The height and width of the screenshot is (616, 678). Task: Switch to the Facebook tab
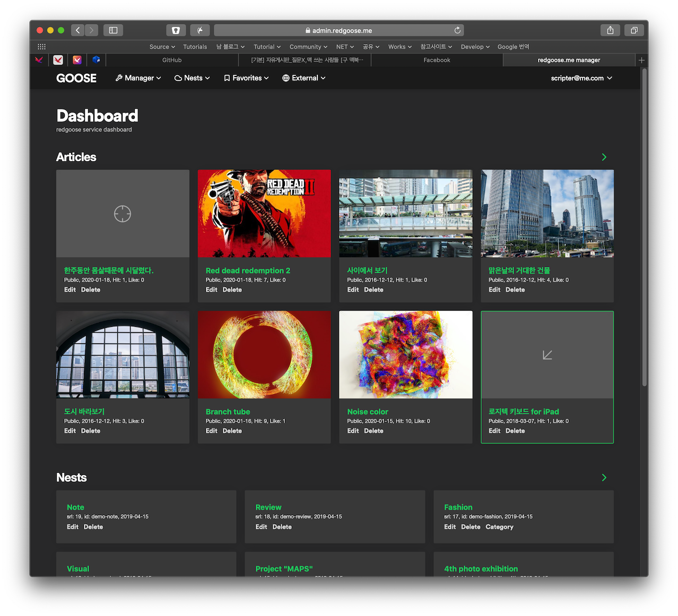pos(437,60)
